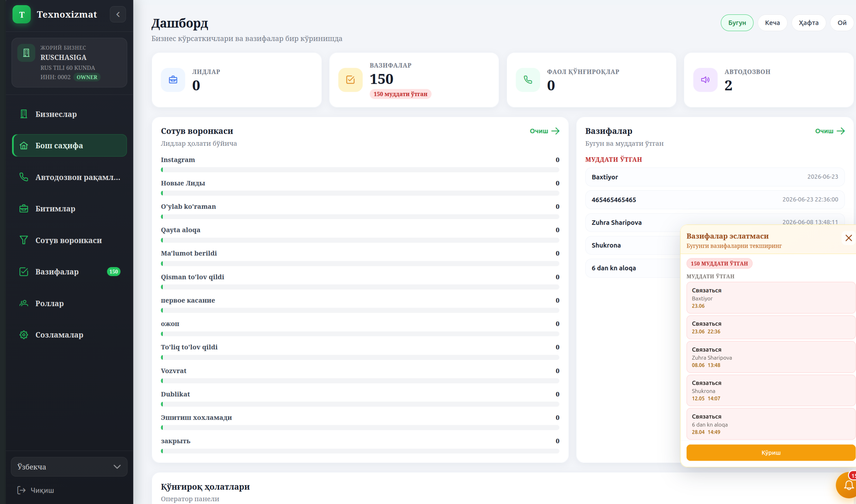The image size is (856, 504).
Task: Click the briefcase icon next to Битимлар
Action: [24, 209]
